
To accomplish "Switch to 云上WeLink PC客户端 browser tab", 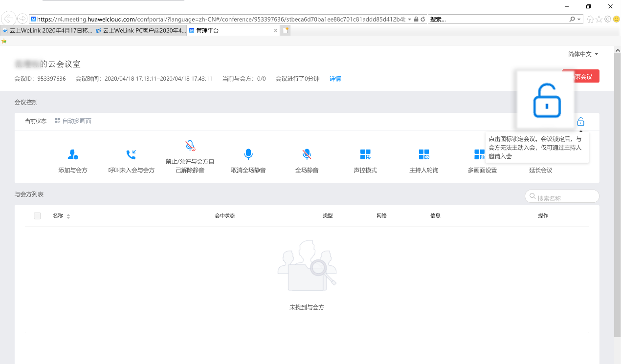I will (x=140, y=30).
